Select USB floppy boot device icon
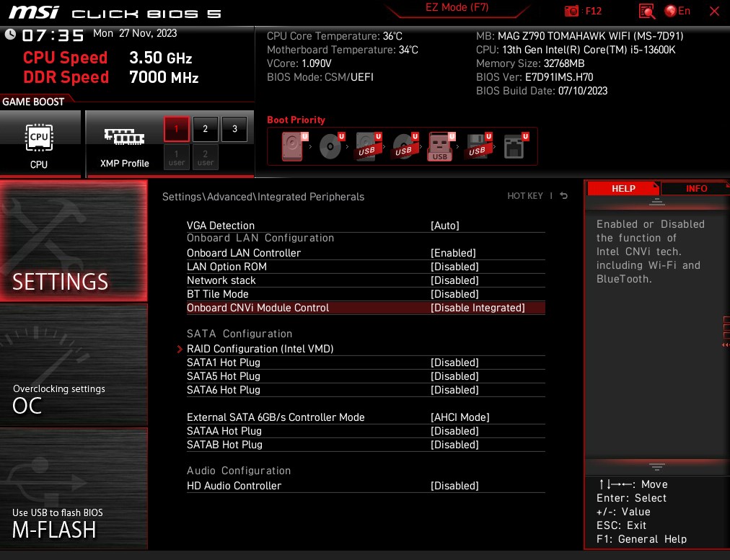Screen dimensions: 730x560 (x=478, y=146)
